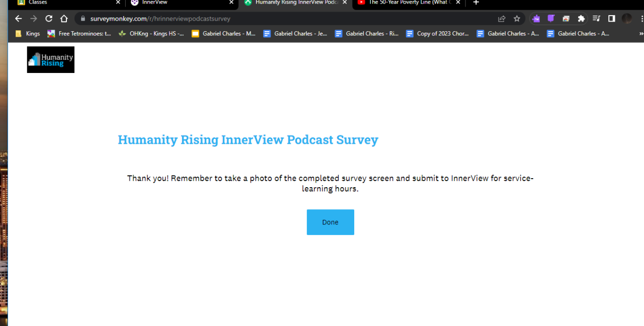Image resolution: width=644 pixels, height=326 pixels.
Task: Open the Chrome three-dot menu
Action: (641, 19)
